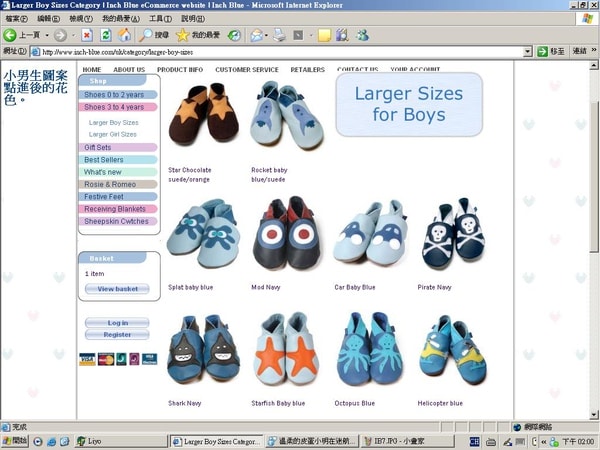Click the Messenger people icon

point(362,35)
